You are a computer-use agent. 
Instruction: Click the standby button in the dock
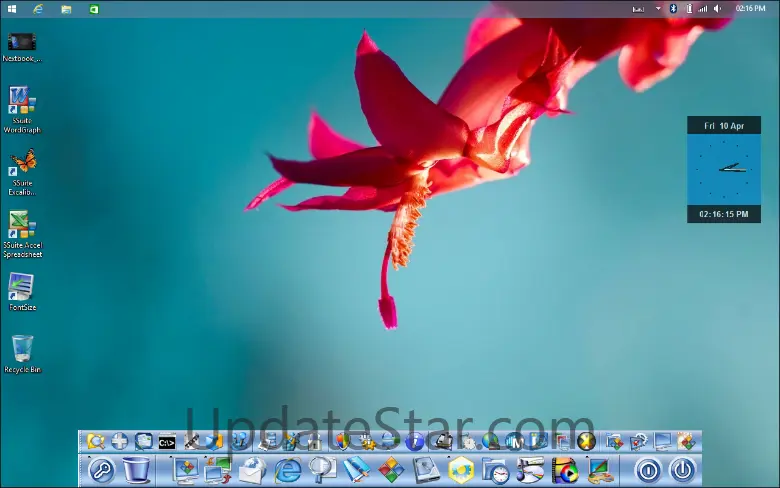click(649, 470)
